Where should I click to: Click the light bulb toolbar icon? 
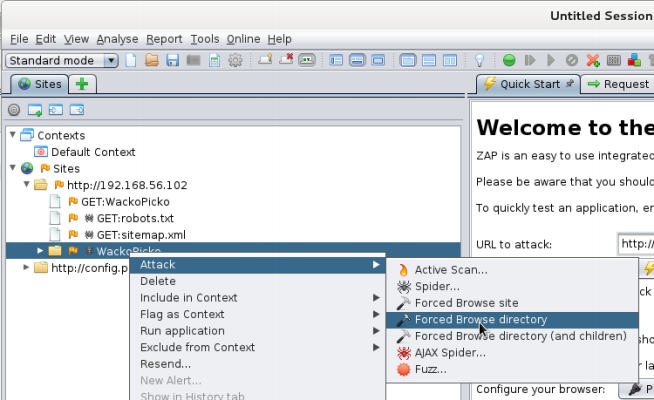[479, 61]
